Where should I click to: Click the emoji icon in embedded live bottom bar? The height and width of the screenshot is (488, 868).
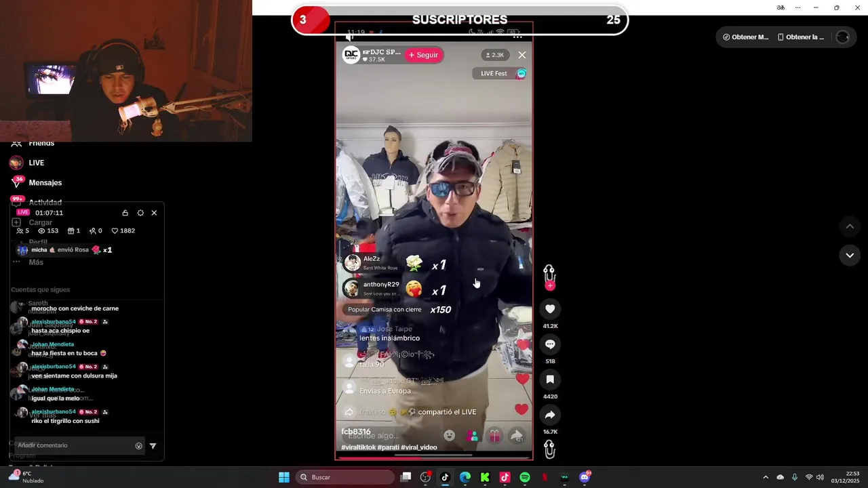(x=449, y=436)
